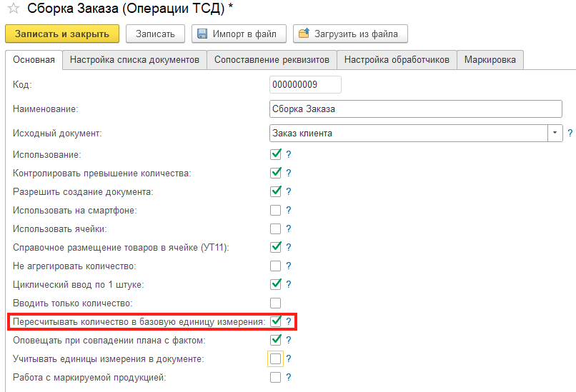This screenshot has height=392, width=576.
Task: Toggle Циклический ввод по 1 штуке checkbox
Action: 276,284
